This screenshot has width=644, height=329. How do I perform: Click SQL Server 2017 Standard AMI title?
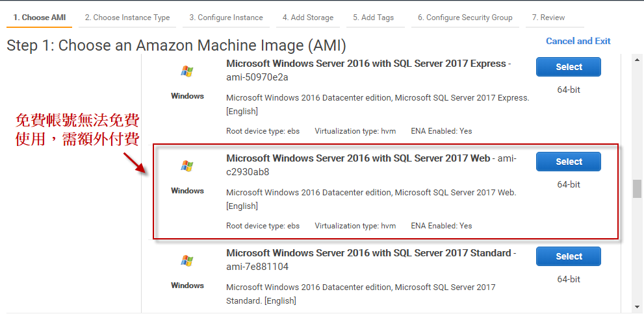point(368,253)
